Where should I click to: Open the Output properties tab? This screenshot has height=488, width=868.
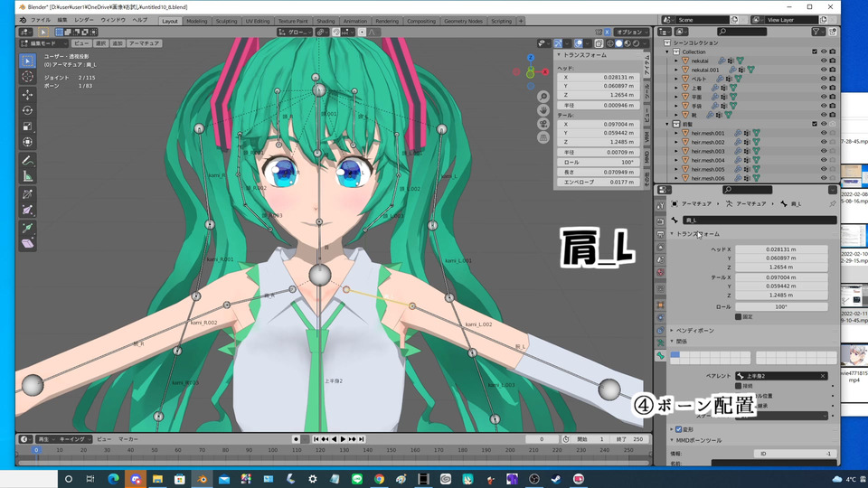(x=660, y=233)
